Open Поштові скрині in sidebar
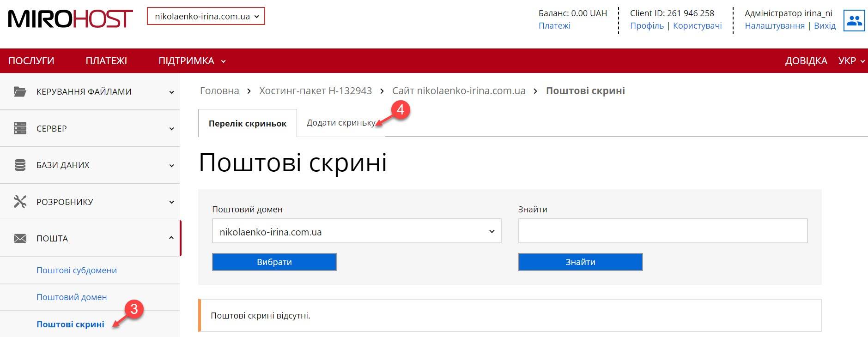 (70, 325)
